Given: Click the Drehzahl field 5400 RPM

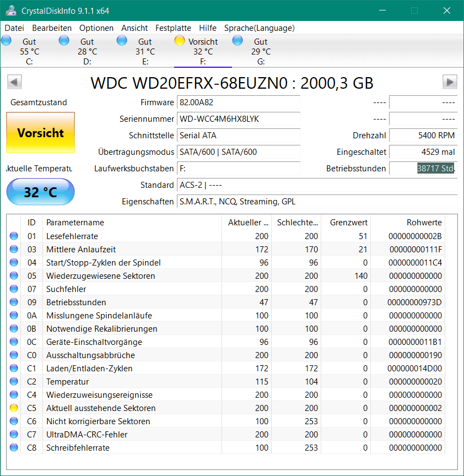Looking at the screenshot, I should click(x=423, y=136).
